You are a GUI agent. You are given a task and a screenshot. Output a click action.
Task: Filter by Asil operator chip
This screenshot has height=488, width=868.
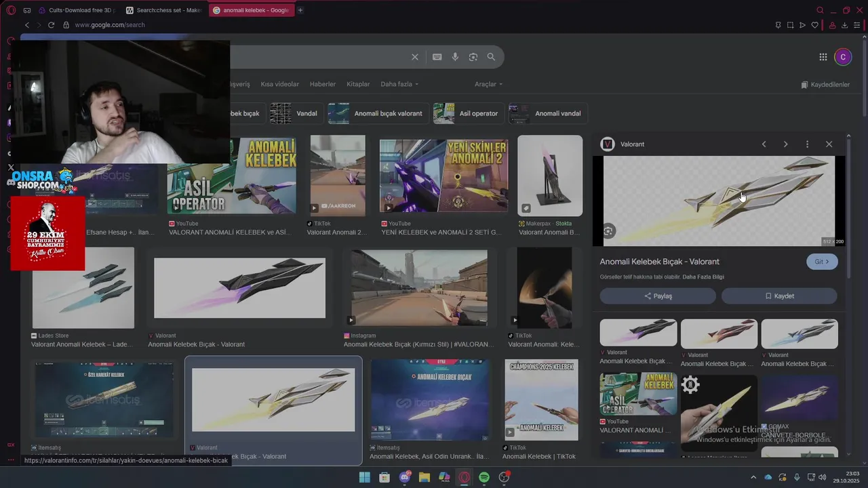pos(469,113)
